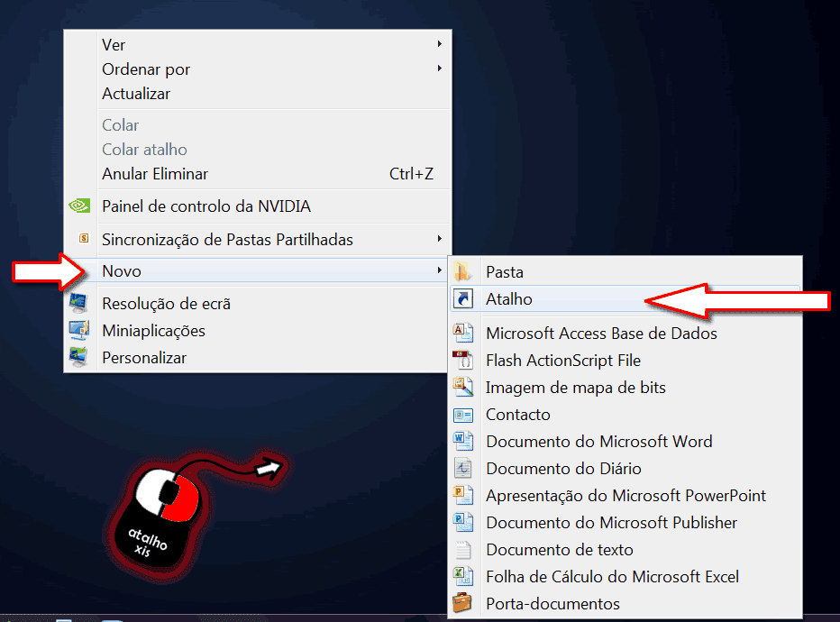Screen dimensions: 840x622
Task: Expand the Ordenar por submenu
Action: click(x=146, y=69)
